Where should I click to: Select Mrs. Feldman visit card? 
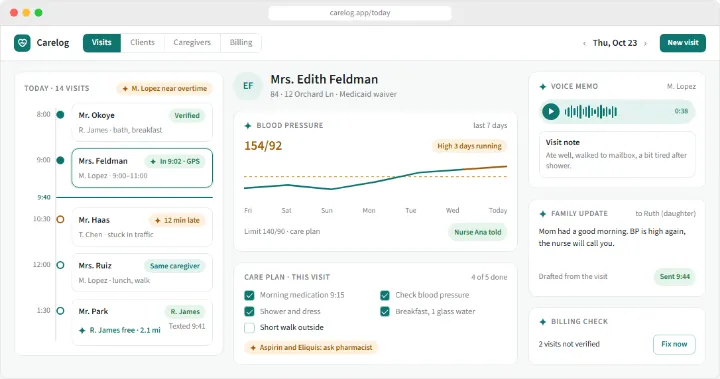[x=142, y=168]
